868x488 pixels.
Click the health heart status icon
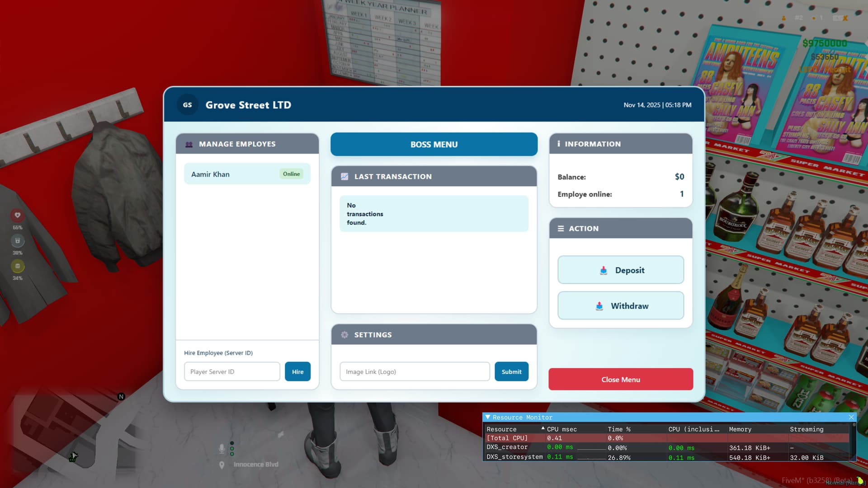(18, 216)
